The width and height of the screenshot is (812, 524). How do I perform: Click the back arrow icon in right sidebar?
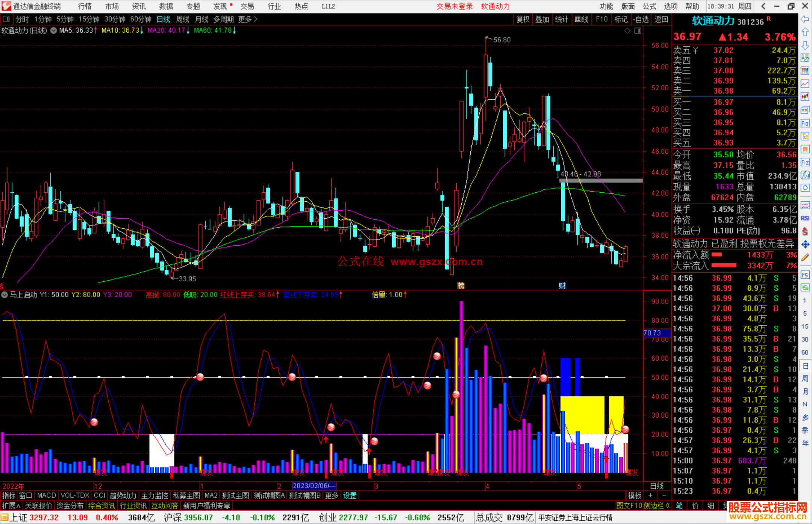[805, 19]
